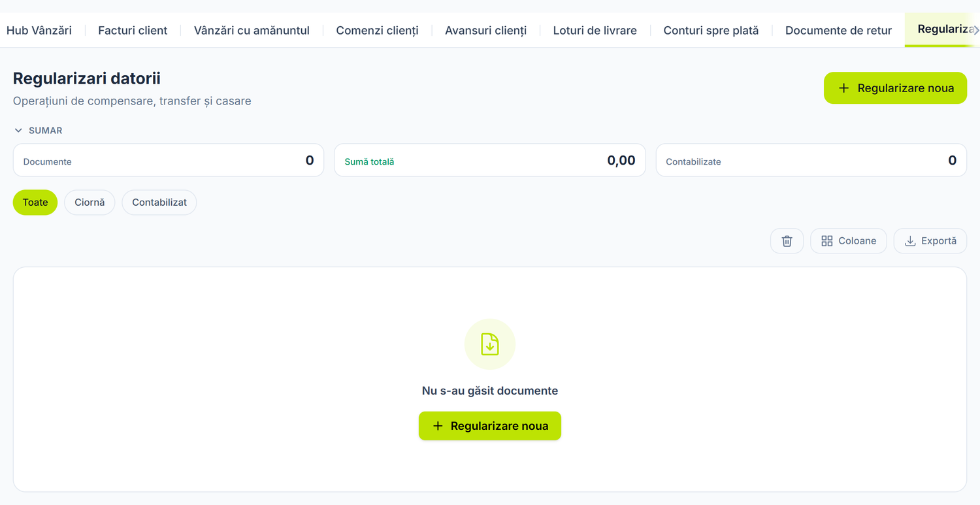Filter by Ciornă status
The height and width of the screenshot is (505, 980).
pos(90,203)
